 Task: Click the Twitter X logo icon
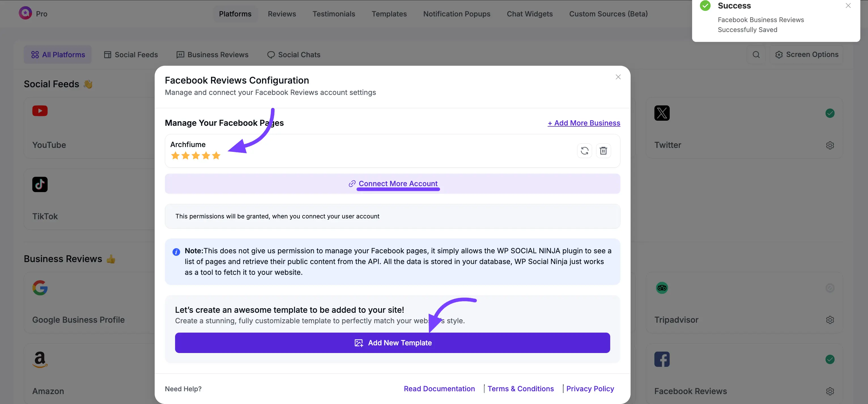tap(661, 113)
